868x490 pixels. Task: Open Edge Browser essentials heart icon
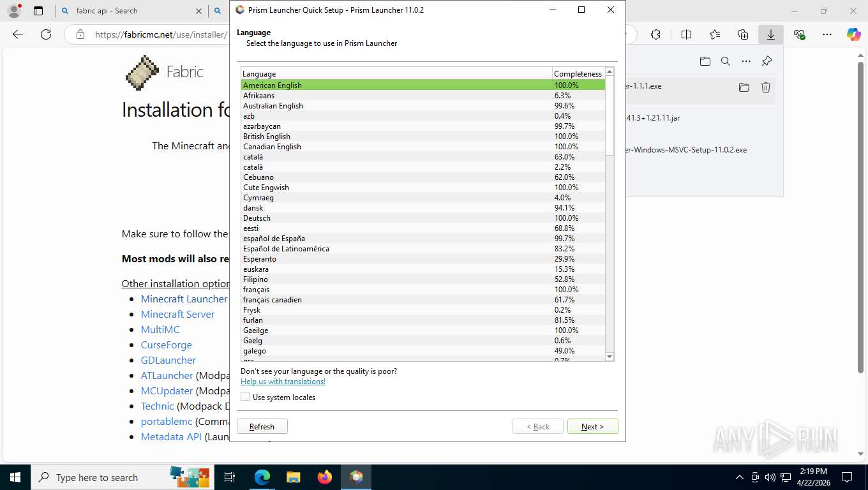[799, 34]
